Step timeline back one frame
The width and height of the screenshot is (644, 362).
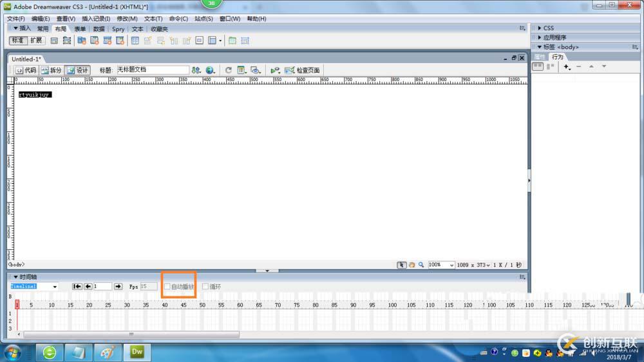pyautogui.click(x=88, y=287)
